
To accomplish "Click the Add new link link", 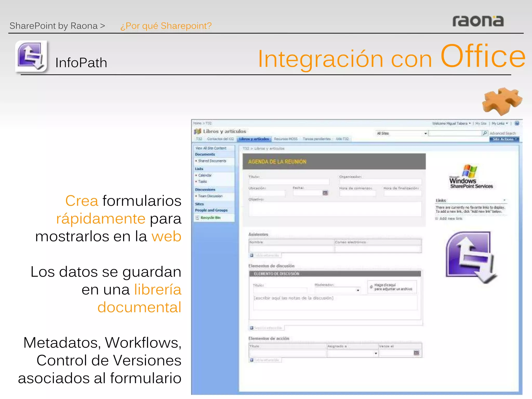I will tap(451, 219).
